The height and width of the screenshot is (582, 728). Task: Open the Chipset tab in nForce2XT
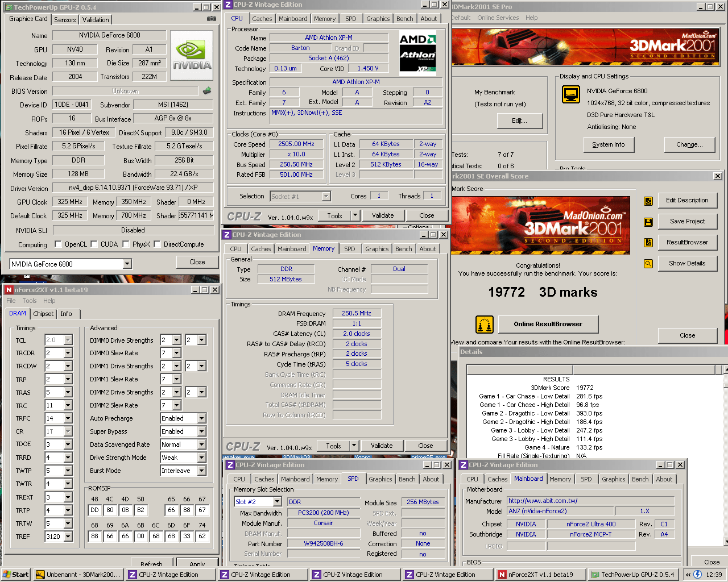[x=43, y=314]
